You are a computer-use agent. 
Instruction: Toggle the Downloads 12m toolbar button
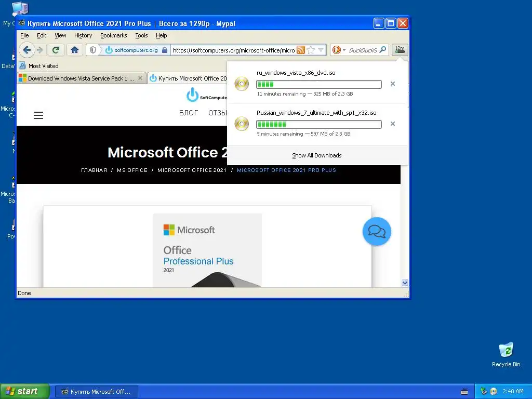400,50
